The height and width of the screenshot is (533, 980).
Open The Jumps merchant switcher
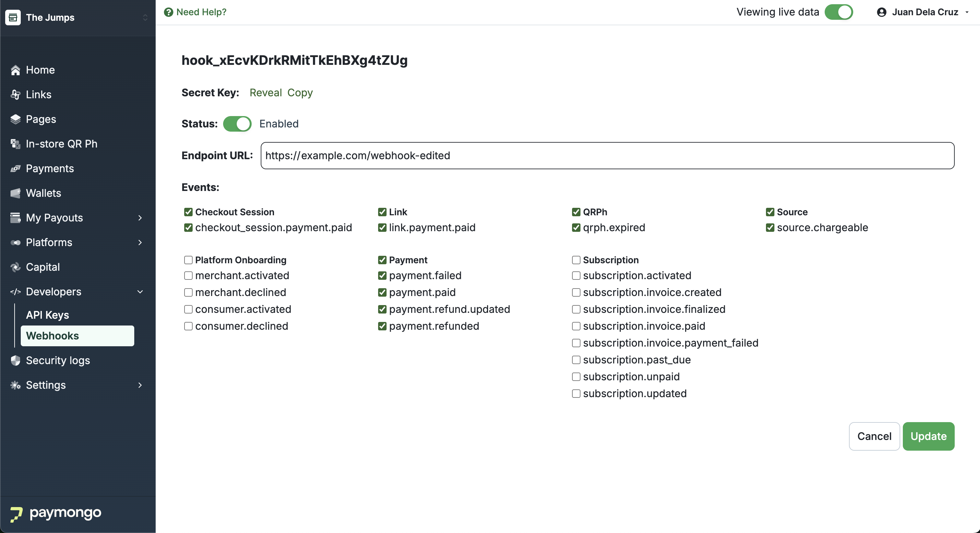145,18
